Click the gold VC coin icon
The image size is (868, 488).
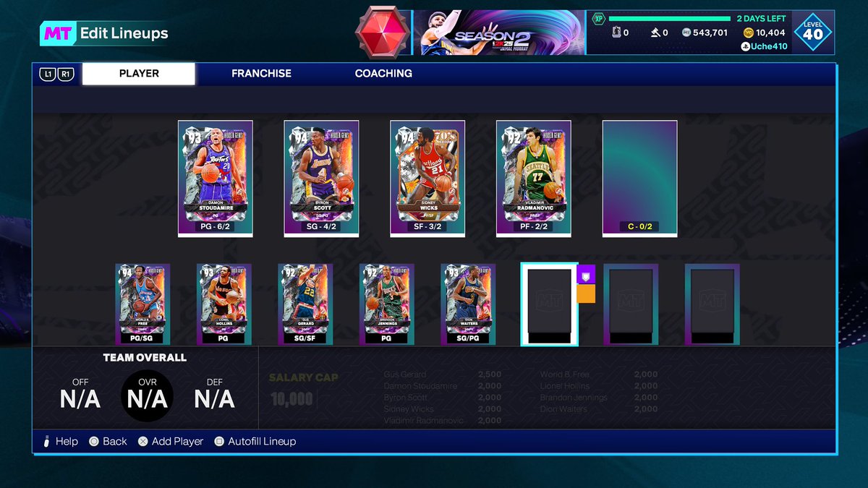pos(747,33)
